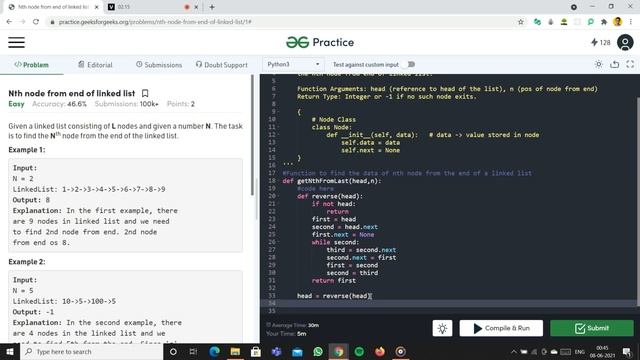This screenshot has height=360, width=640.
Task: Open the Chrome three-dot menu
Action: [631, 22]
